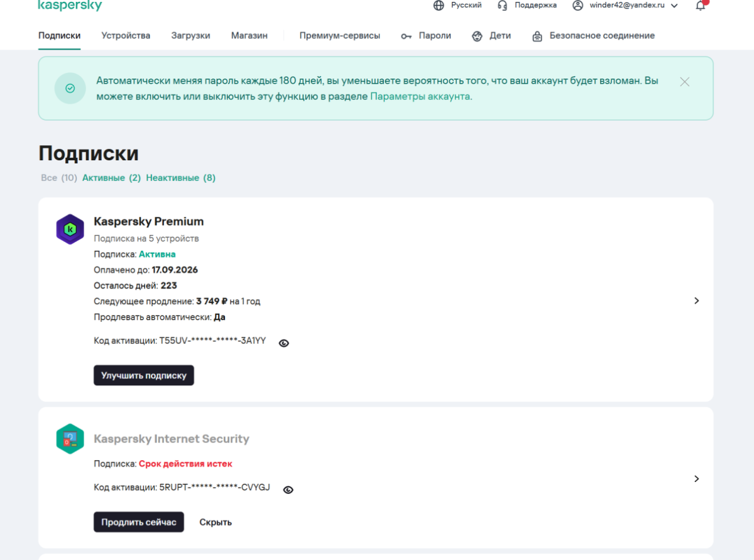Open Kaspersky Internet Security details chevron
The image size is (754, 560).
click(696, 478)
